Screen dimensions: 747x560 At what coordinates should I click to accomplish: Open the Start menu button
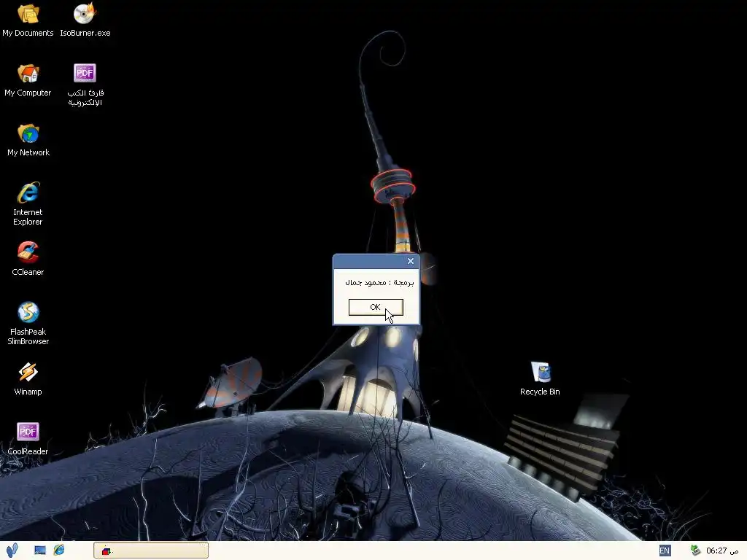coord(12,551)
